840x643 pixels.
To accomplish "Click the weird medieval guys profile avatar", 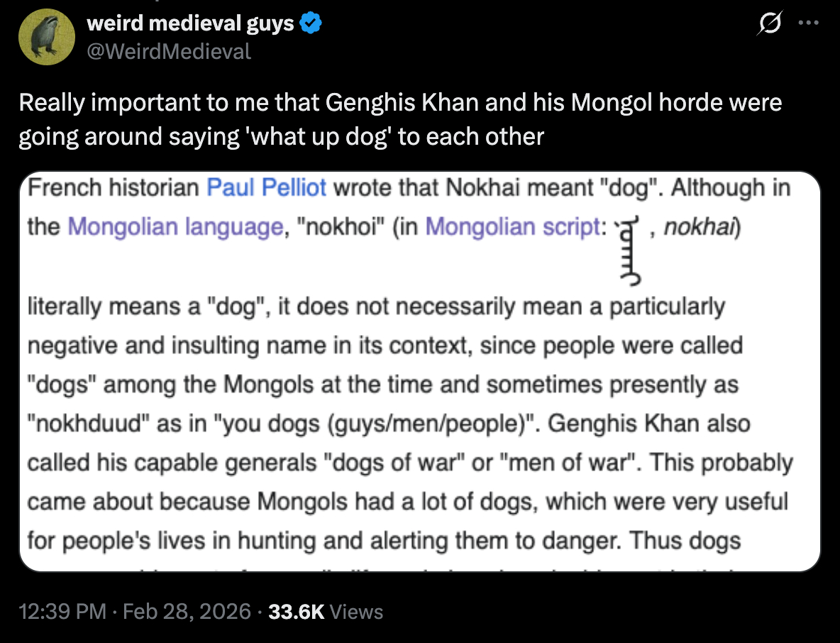I will click(x=46, y=36).
